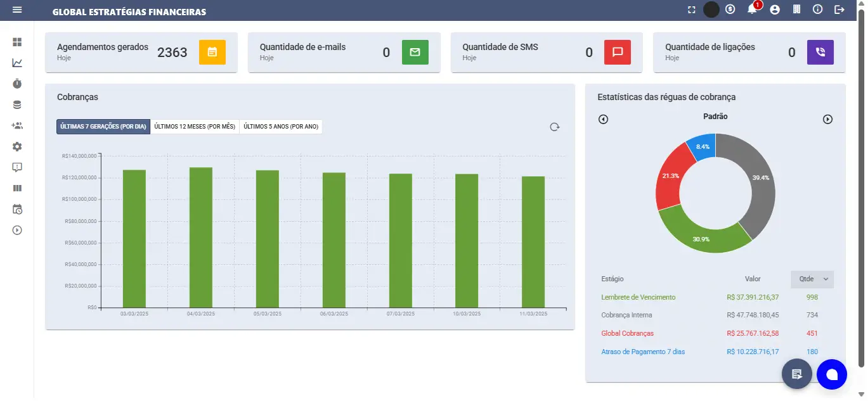Viewport: 868px width, 401px height.
Task: Refresh the Cobranças chart
Action: pos(554,127)
